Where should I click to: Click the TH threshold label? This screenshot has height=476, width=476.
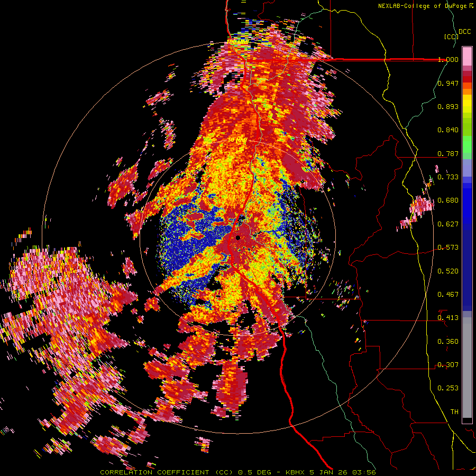point(454,412)
